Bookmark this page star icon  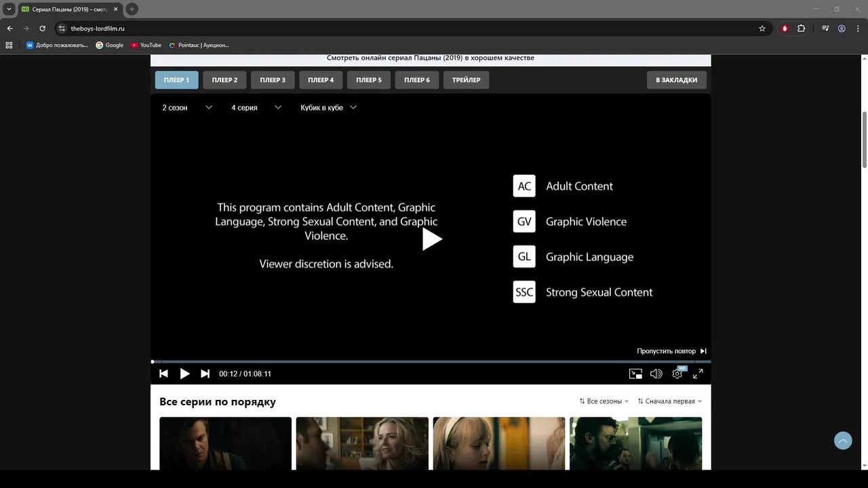click(762, 28)
